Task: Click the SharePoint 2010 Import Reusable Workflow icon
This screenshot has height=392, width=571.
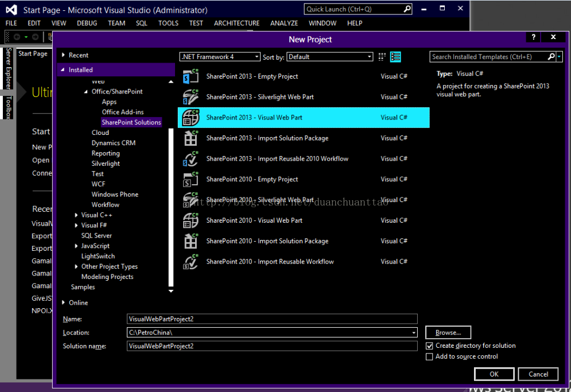Action: tap(191, 262)
